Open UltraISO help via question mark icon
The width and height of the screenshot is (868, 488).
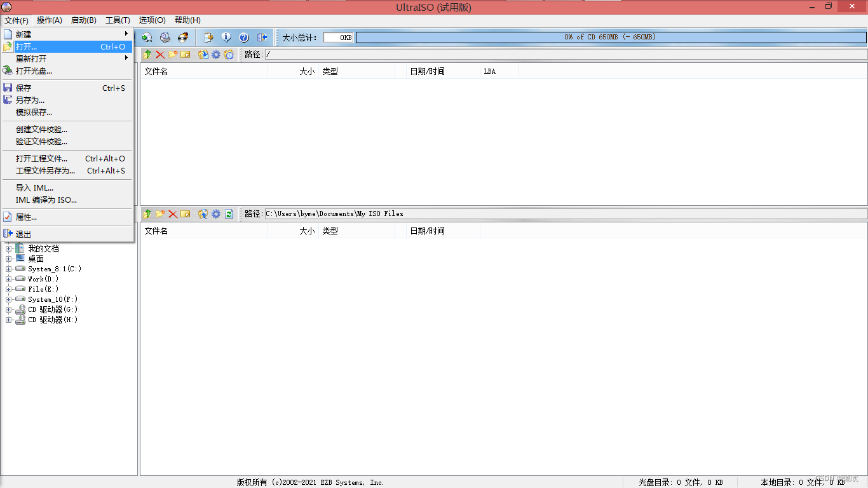[244, 37]
